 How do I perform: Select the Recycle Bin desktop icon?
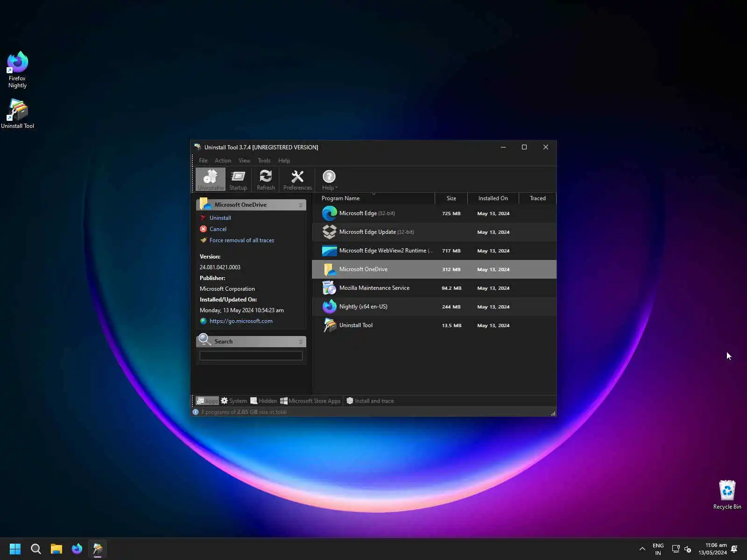[727, 495]
